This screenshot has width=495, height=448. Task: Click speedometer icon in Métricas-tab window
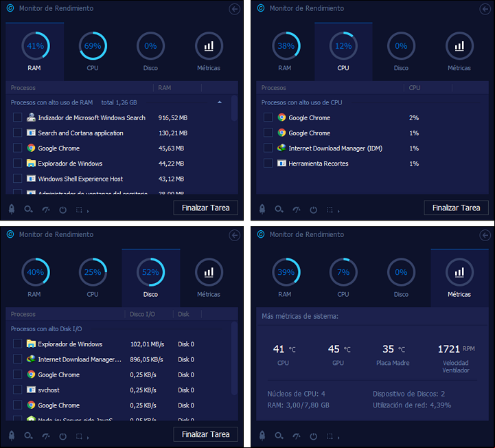296,436
